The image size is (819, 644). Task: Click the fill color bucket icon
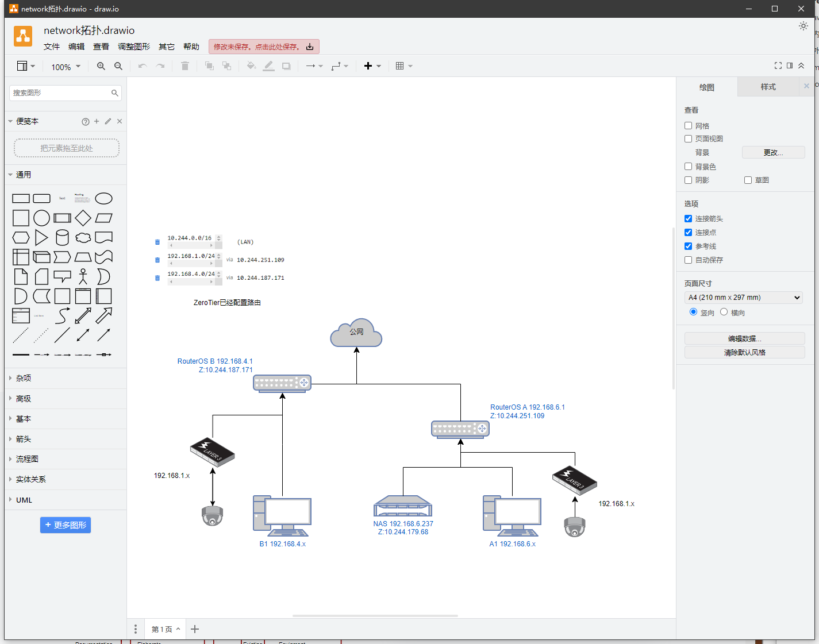[251, 66]
